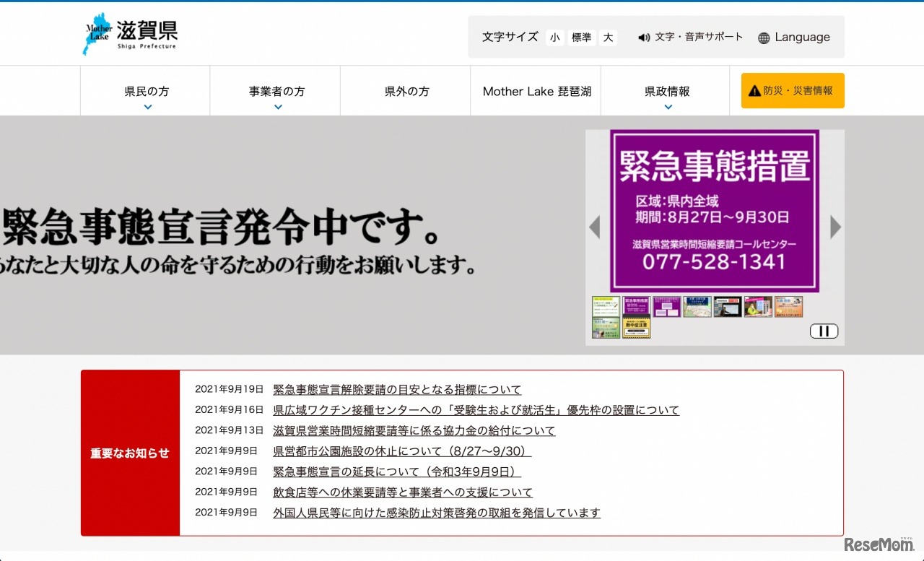Set text size to 大
The height and width of the screenshot is (561, 924).
point(609,38)
